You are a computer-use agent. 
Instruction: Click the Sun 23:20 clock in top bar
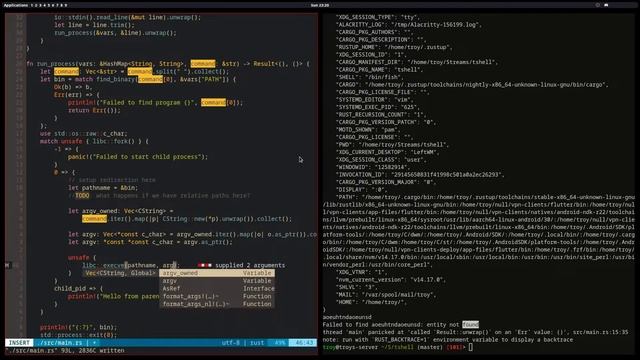320,5
